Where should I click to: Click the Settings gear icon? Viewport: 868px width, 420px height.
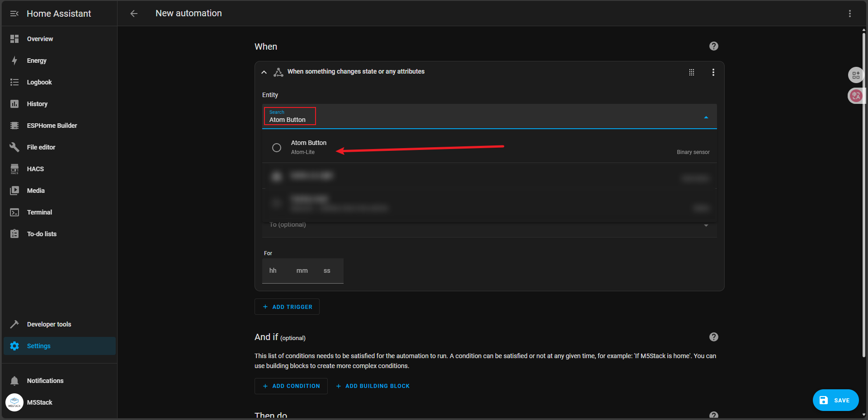14,346
